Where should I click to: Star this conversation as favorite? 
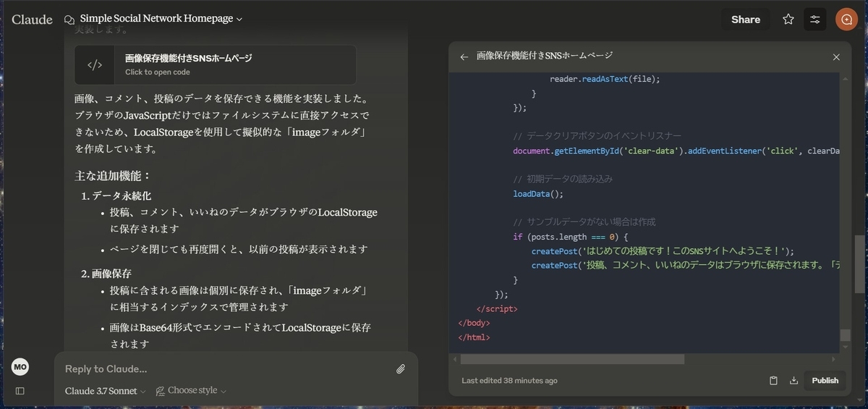coord(788,20)
